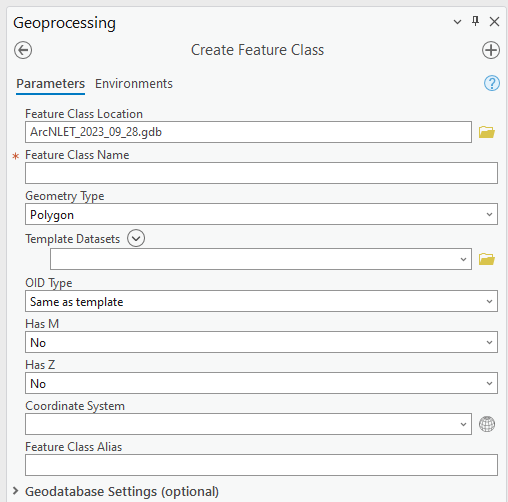508x502 pixels.
Task: Browse folder for Template Datasets
Action: (x=487, y=259)
